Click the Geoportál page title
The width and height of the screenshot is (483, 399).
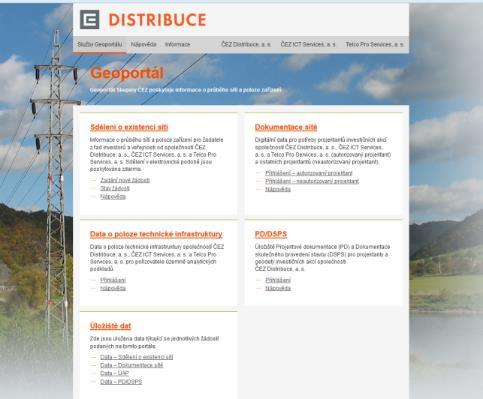127,73
